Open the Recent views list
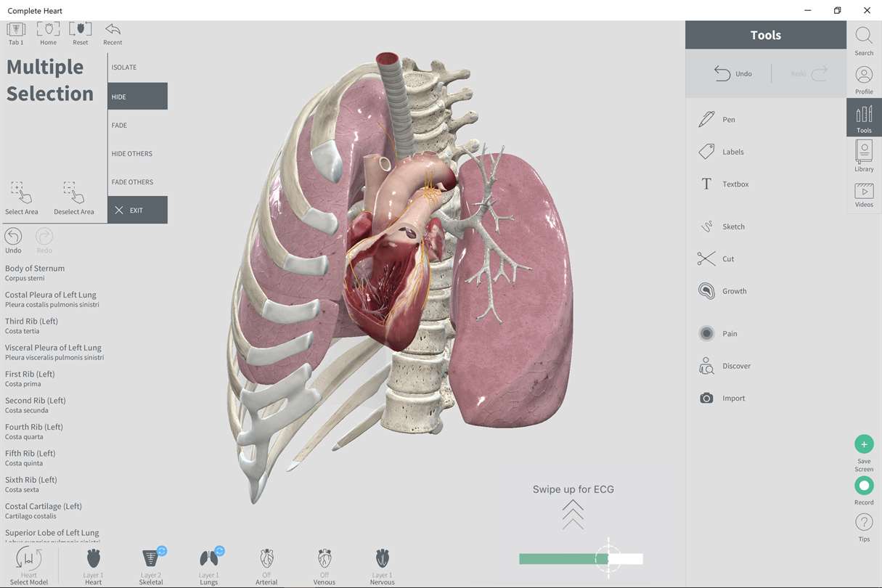Viewport: 882px width, 588px height. tap(113, 33)
